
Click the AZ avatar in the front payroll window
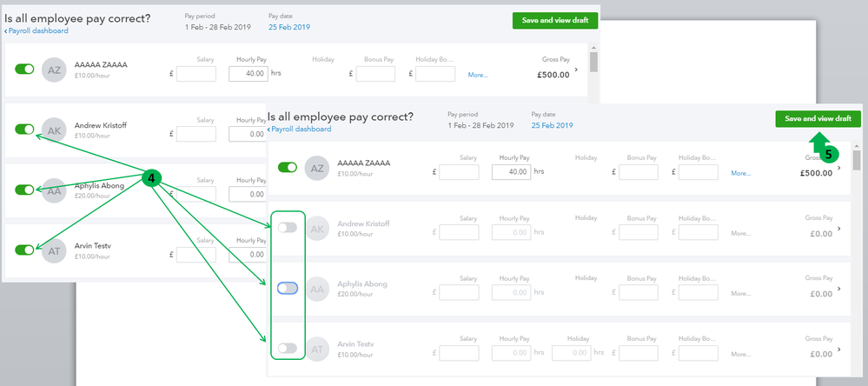tap(319, 168)
